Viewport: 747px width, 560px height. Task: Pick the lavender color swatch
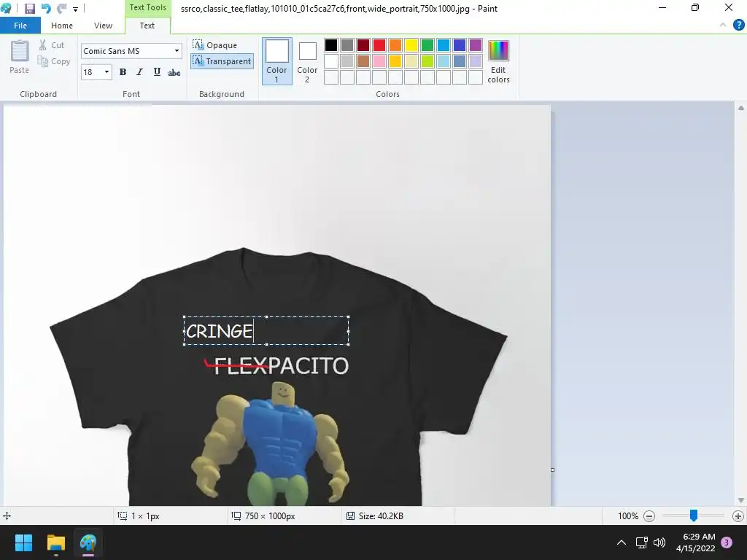[476, 61]
